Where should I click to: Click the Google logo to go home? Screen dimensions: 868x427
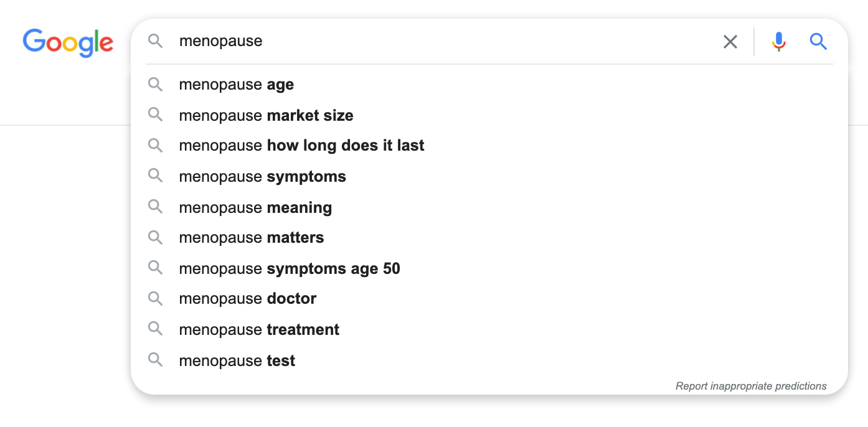click(x=68, y=43)
